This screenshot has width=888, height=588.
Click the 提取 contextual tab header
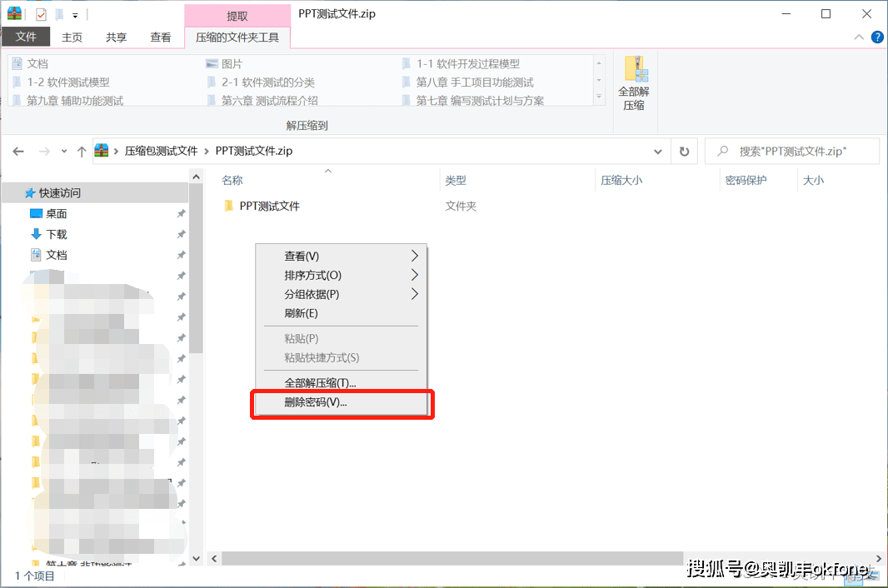pyautogui.click(x=237, y=16)
